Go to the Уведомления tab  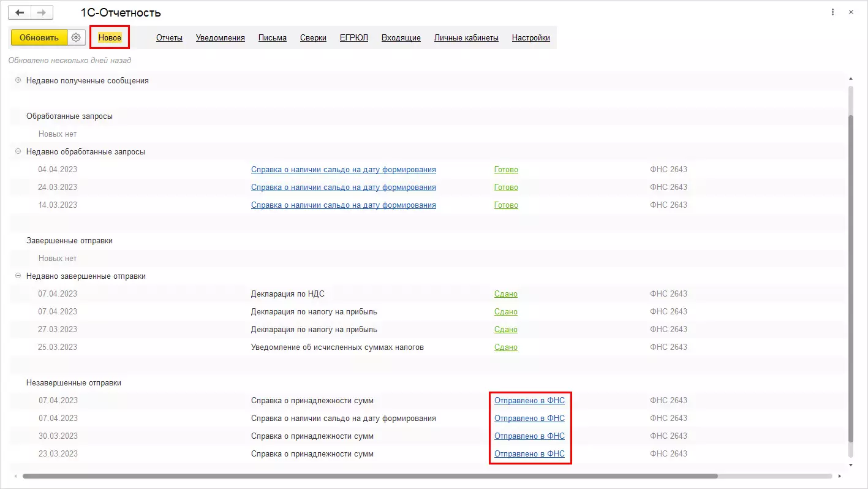(221, 37)
